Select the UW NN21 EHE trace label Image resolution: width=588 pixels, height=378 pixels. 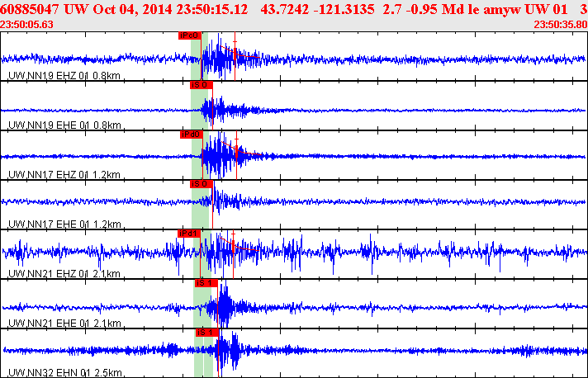point(64,323)
